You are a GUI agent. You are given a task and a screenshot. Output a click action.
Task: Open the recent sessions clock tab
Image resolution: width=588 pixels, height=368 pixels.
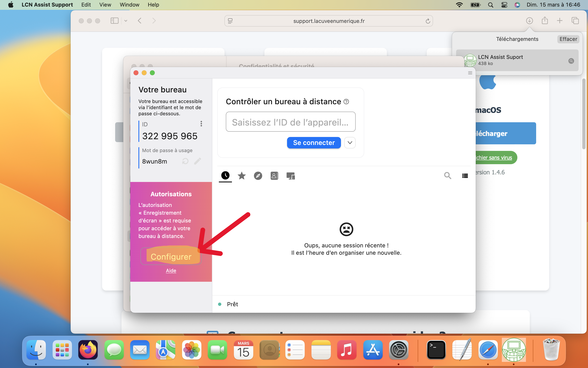pos(225,175)
